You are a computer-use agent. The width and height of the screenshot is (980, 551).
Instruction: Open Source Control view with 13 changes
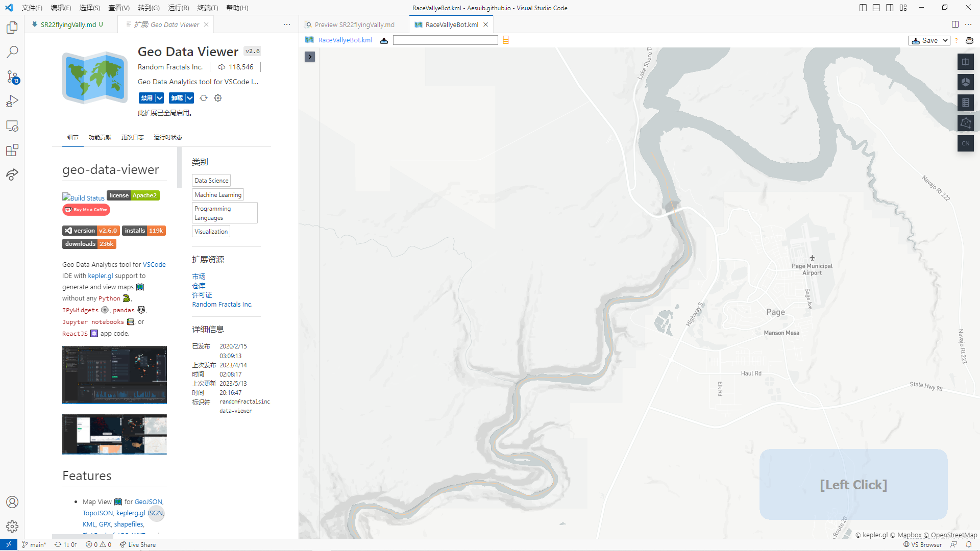(x=12, y=77)
